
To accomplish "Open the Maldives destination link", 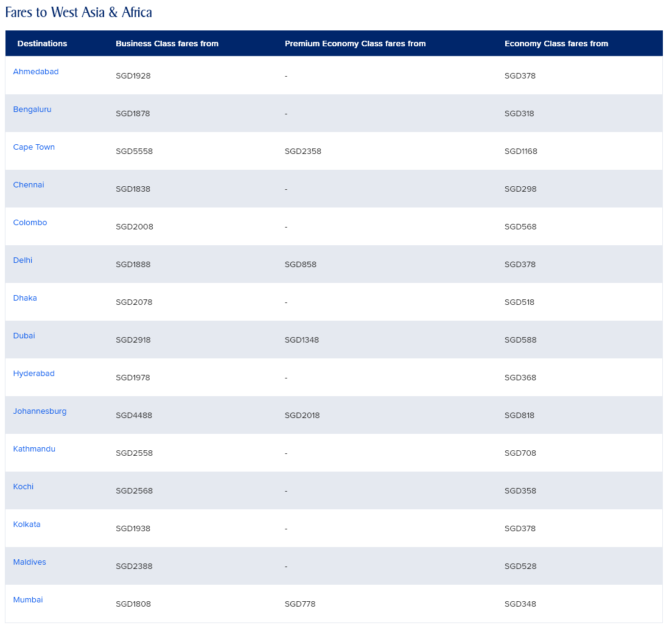I will [x=30, y=562].
